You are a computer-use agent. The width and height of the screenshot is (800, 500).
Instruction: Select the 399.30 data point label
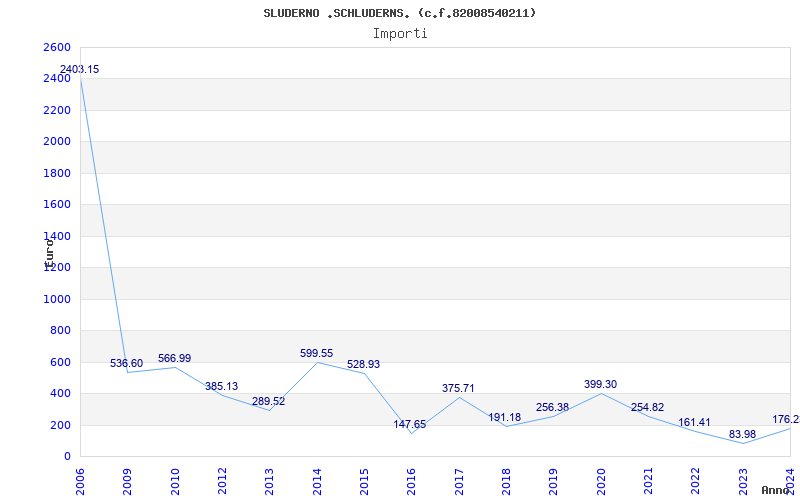coord(601,384)
